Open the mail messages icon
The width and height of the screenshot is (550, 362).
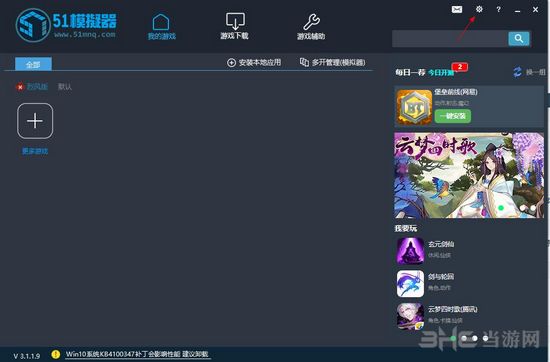pos(457,9)
